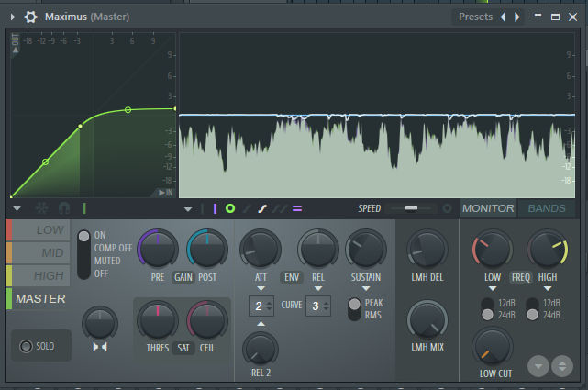
Task: Click the LOW frequency knob
Action: click(x=493, y=250)
